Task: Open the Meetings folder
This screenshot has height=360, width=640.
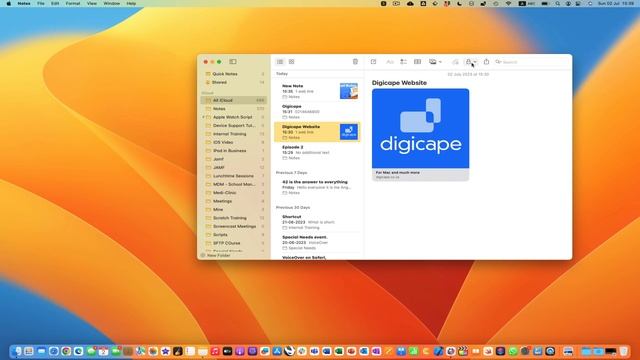Action: coord(234,201)
